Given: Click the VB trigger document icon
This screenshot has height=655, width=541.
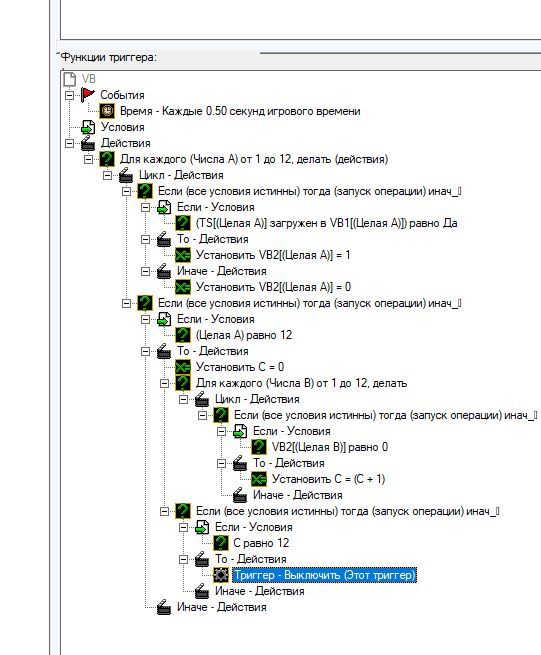Looking at the screenshot, I should pyautogui.click(x=70, y=79).
